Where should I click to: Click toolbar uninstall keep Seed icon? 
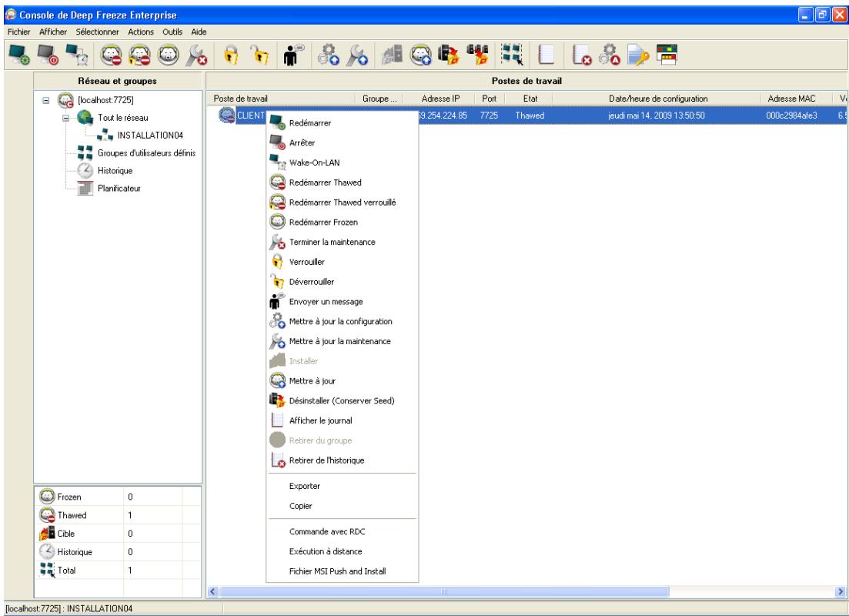(448, 55)
